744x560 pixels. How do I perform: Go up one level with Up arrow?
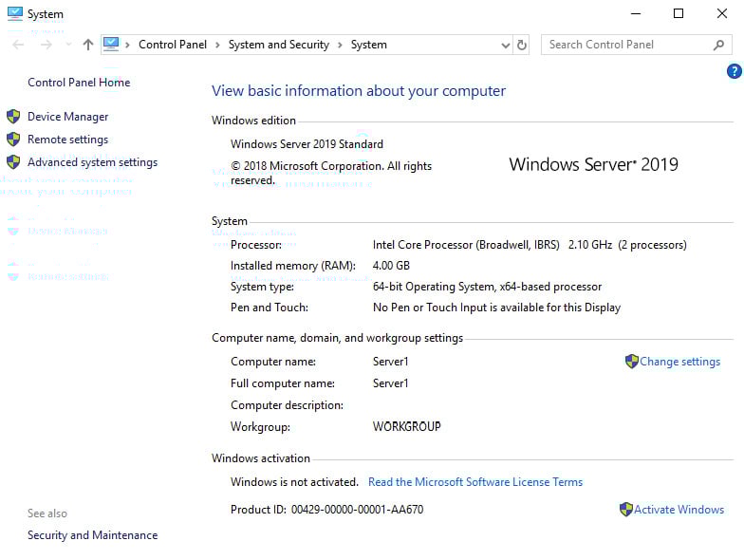[87, 45]
